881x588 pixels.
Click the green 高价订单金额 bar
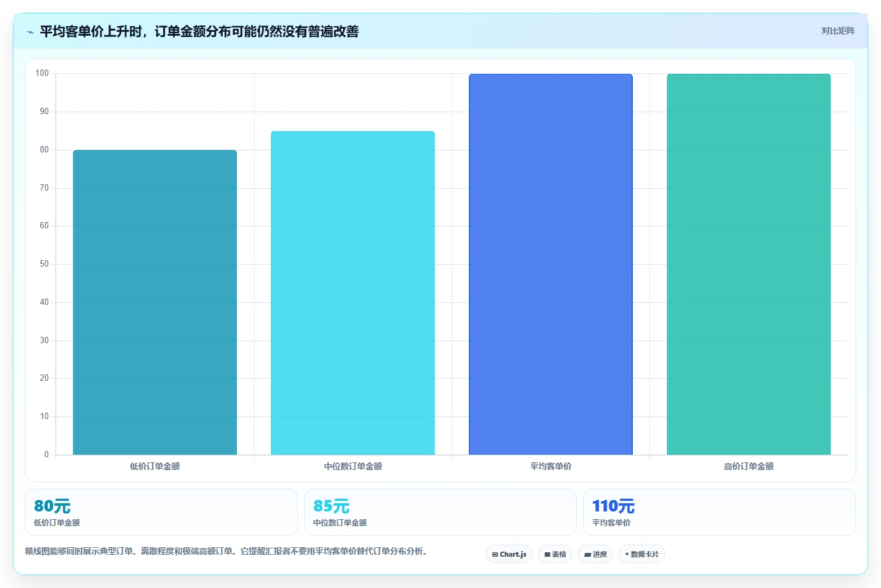point(749,264)
